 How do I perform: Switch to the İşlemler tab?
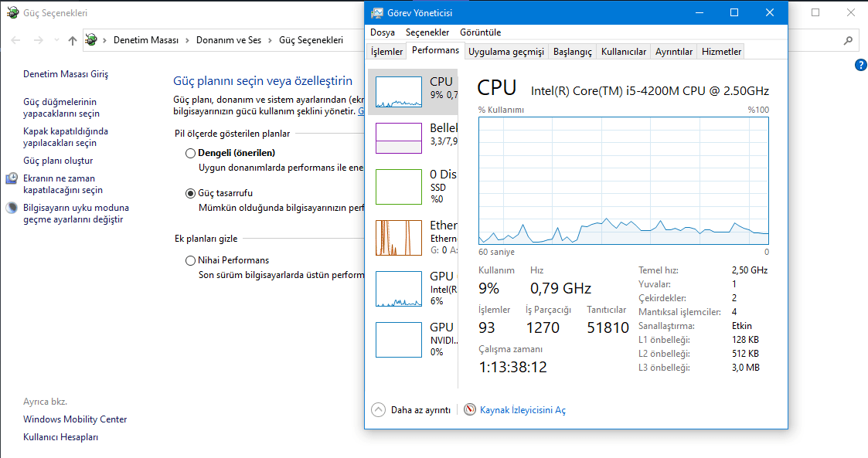[x=386, y=52]
